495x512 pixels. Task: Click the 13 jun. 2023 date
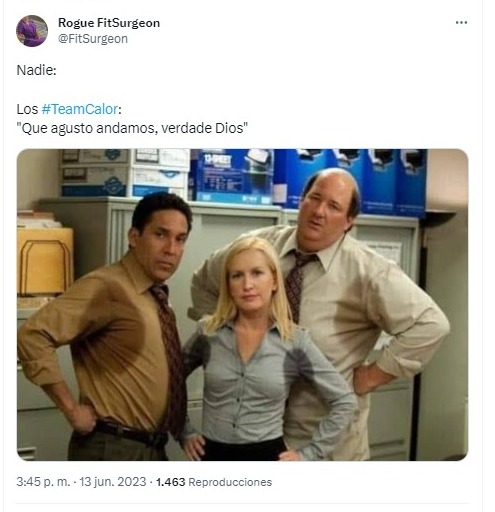(112, 482)
